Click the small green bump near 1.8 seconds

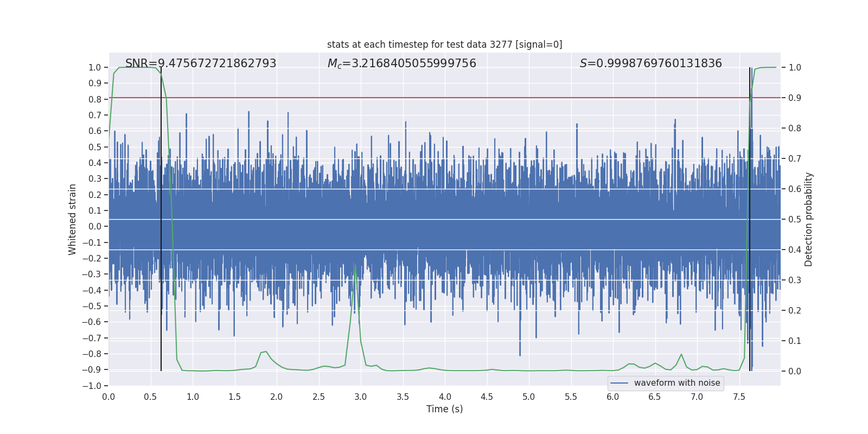click(265, 352)
